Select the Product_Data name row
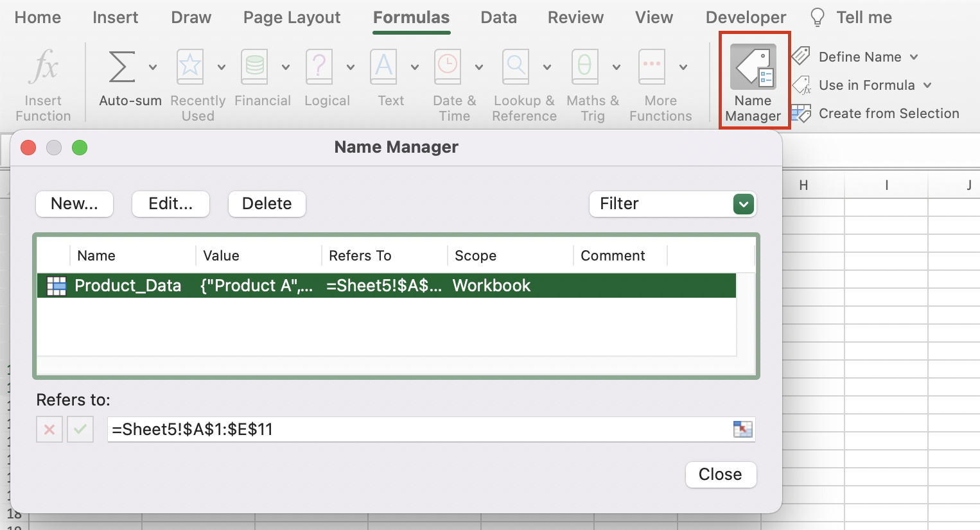The image size is (980, 530). pyautogui.click(x=387, y=286)
